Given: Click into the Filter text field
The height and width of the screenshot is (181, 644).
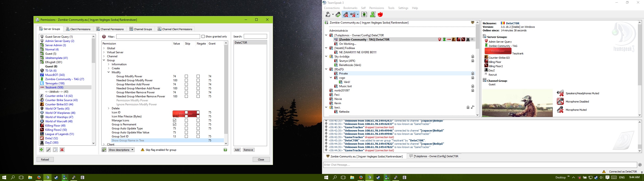Looking at the screenshot, I should [158, 37].
